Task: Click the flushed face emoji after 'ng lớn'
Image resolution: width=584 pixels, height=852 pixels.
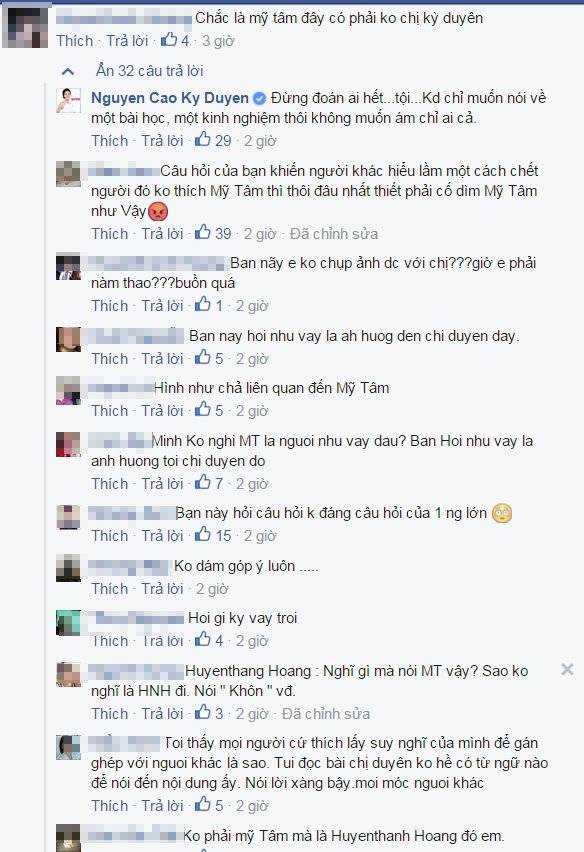Action: pyautogui.click(x=501, y=513)
